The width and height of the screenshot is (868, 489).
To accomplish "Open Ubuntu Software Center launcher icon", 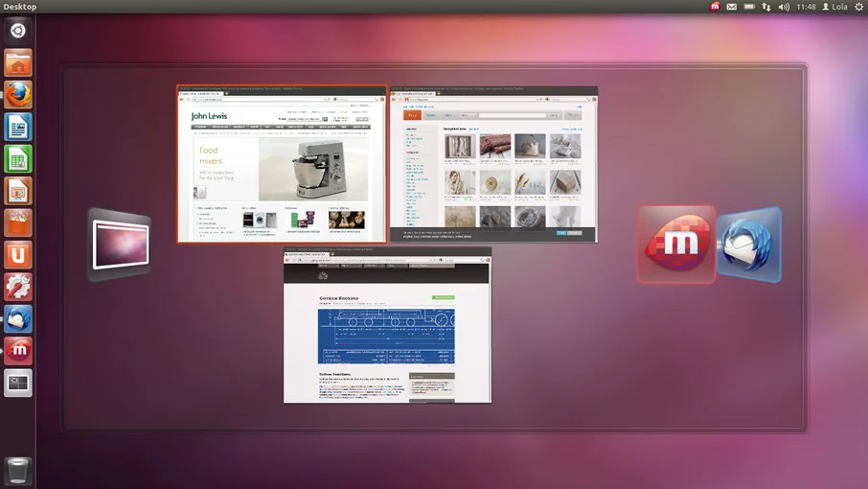I will (x=17, y=223).
